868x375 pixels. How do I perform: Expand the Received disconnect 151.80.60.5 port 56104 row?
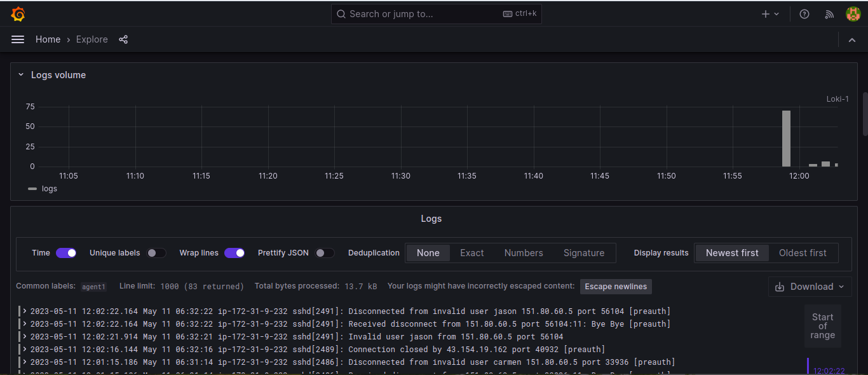point(25,324)
